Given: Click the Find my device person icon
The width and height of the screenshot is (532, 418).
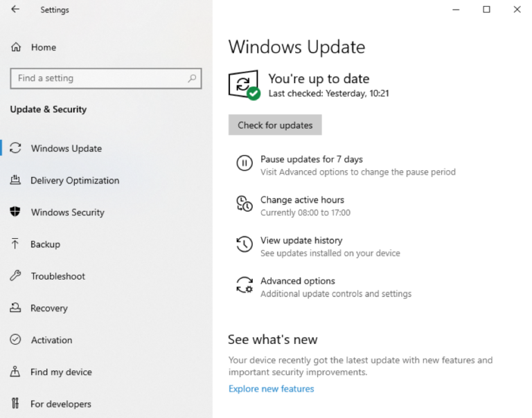Looking at the screenshot, I should point(15,372).
